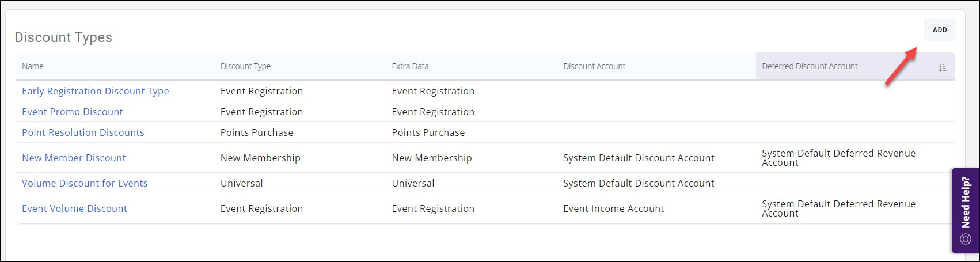Click Discount Account cell in Volume Discount for Events row
Viewport: 980px width, 262px height.
tap(639, 183)
